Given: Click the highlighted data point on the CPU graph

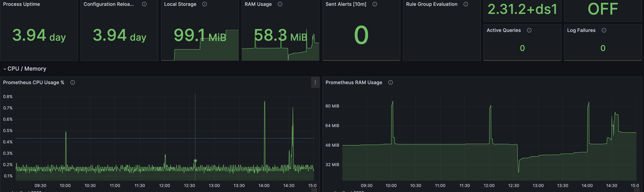Looking at the screenshot, I should 195,161.
